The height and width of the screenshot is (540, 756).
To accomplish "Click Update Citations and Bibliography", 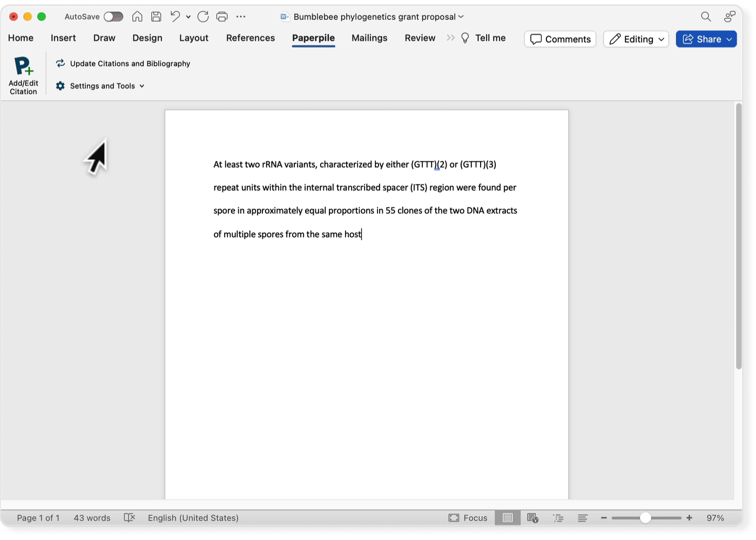I will (123, 63).
